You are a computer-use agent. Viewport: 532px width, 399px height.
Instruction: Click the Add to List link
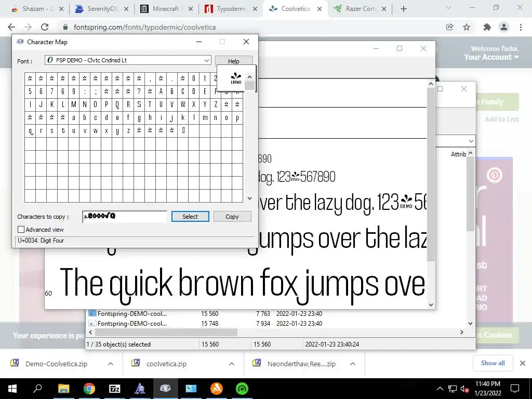tap(501, 119)
